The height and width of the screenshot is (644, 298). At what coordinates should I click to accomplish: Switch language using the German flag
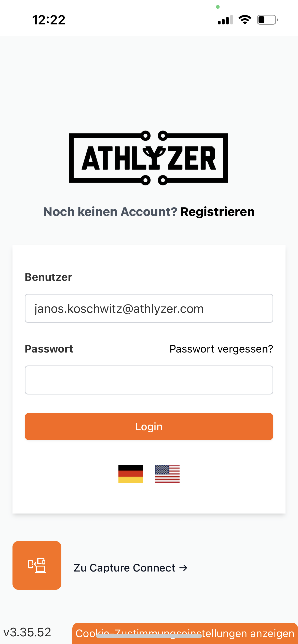click(130, 474)
